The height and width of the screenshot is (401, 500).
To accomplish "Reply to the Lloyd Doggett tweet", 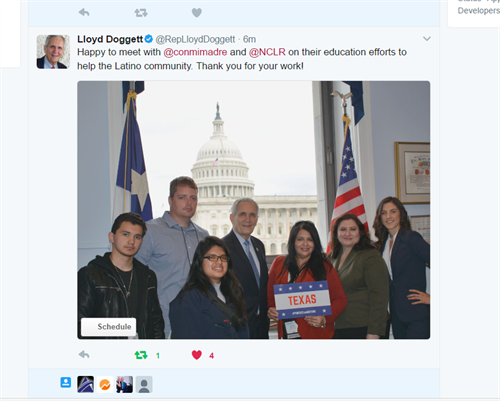I will point(84,355).
